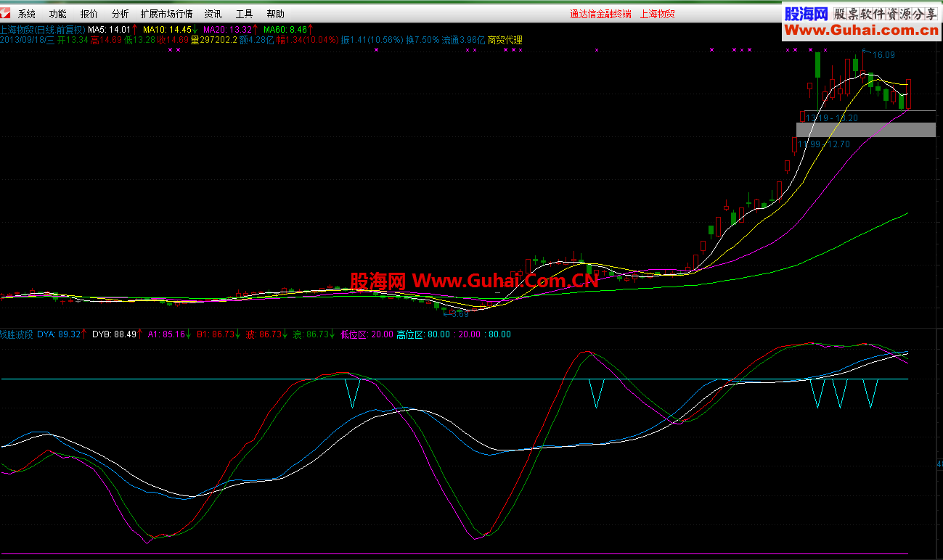Click the turnover amount 额4.28亿

click(x=256, y=41)
